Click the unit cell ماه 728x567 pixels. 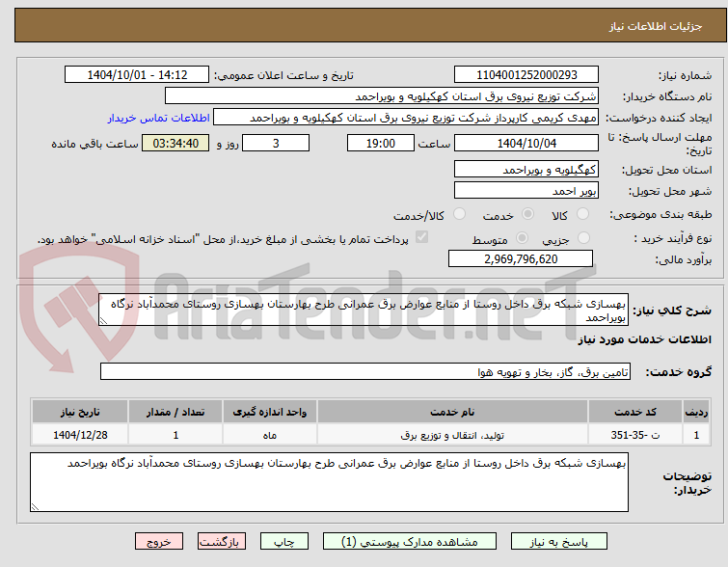pyautogui.click(x=270, y=435)
